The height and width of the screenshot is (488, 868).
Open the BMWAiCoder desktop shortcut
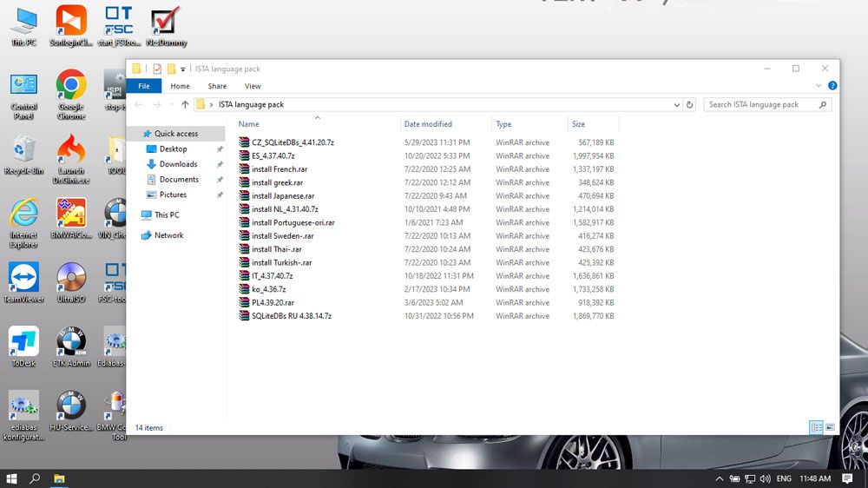pyautogui.click(x=71, y=219)
